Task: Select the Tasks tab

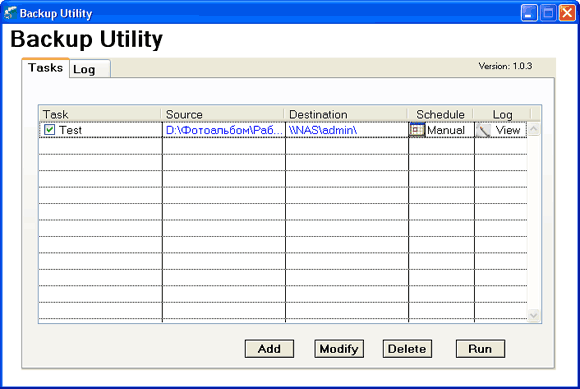Action: 45,68
